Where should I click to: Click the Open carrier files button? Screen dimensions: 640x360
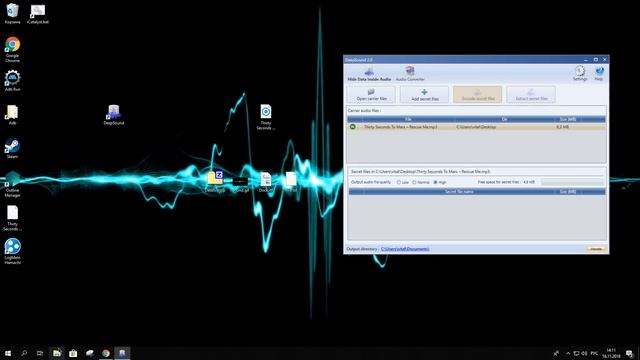pyautogui.click(x=371, y=95)
